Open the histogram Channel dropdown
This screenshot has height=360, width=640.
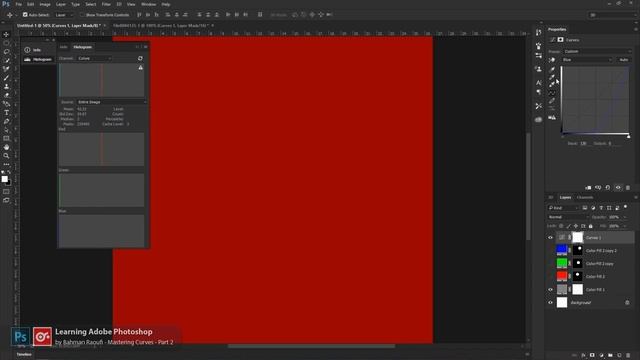click(95, 58)
